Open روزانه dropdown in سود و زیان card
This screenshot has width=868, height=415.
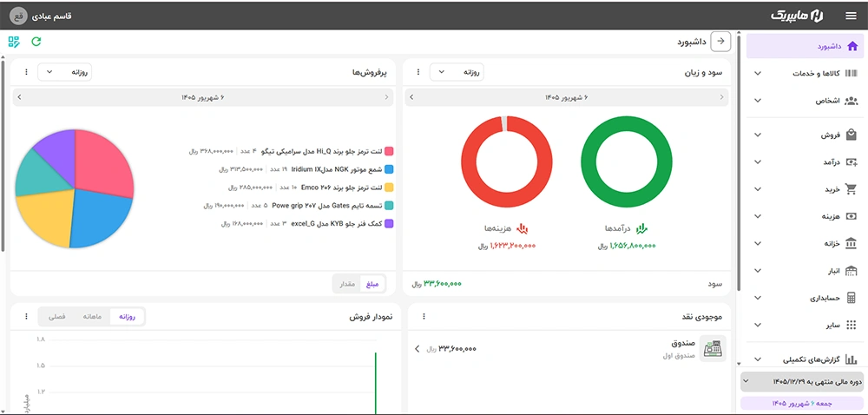[457, 72]
